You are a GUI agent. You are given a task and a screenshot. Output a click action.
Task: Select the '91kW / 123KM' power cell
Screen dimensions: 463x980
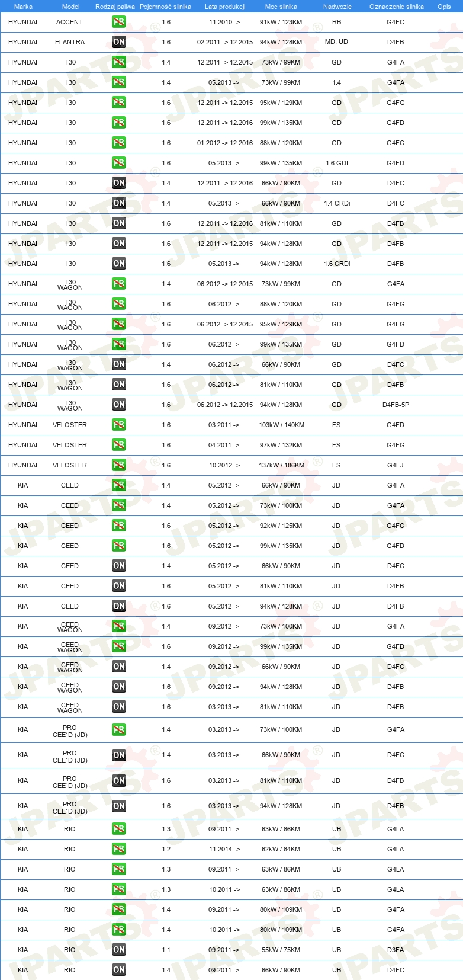click(x=281, y=22)
